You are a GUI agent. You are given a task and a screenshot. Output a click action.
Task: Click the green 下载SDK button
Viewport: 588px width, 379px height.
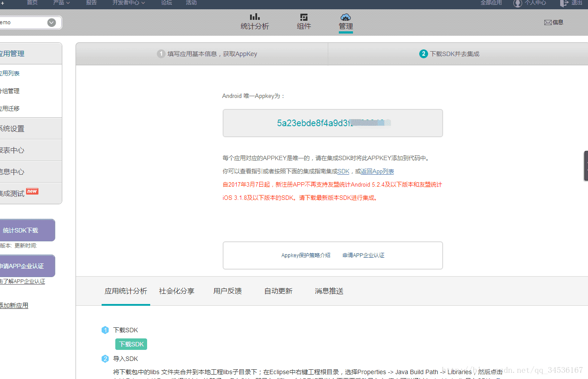(x=131, y=344)
